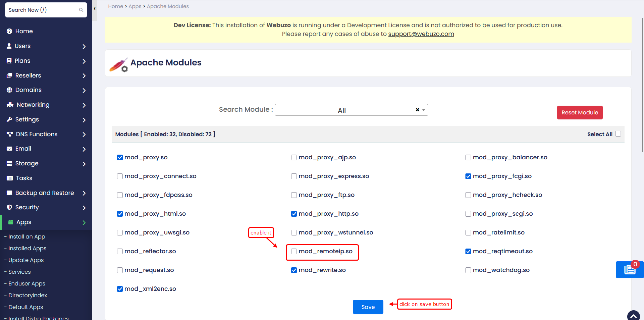Toggle the Select All checkbox
The width and height of the screenshot is (644, 320).
tap(618, 134)
